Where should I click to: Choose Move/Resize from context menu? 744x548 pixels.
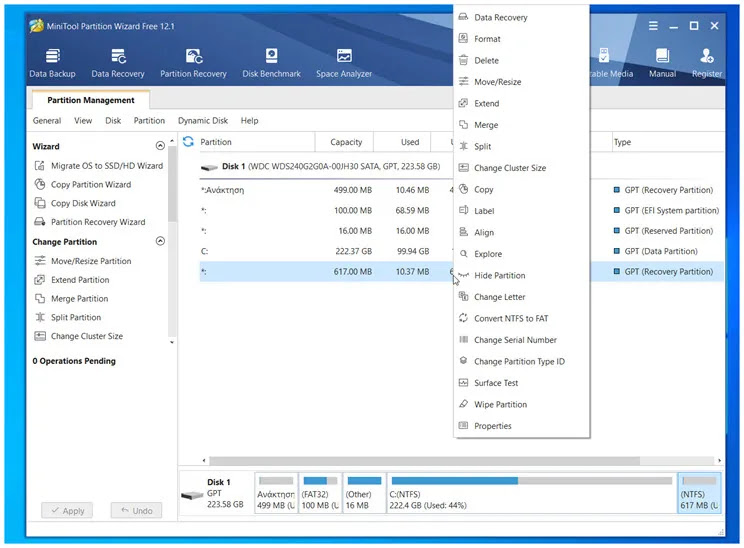(x=521, y=82)
